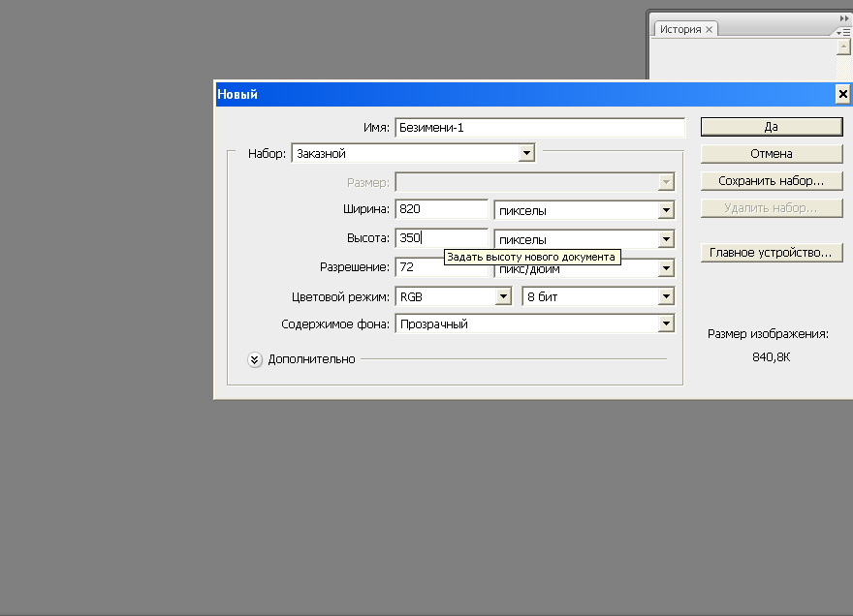
Task: Collapse the panel with double-arrow icon
Action: pyautogui.click(x=843, y=18)
